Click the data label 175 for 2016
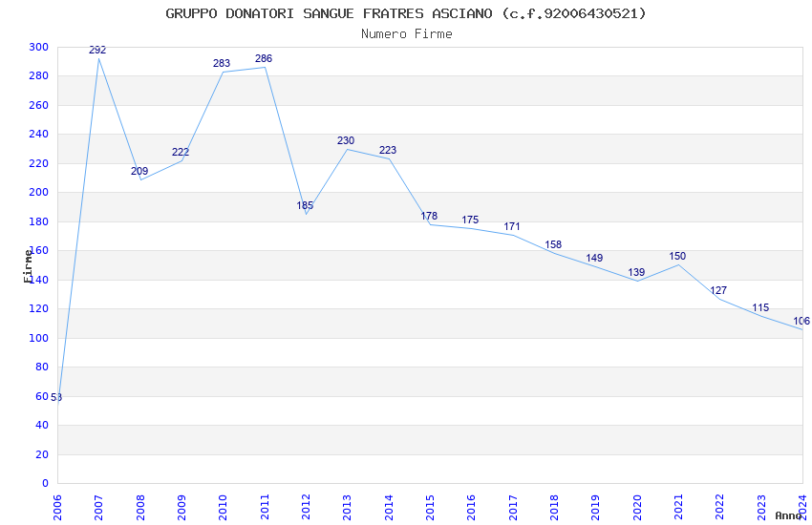Screen dimensions: 812x525 coord(470,220)
